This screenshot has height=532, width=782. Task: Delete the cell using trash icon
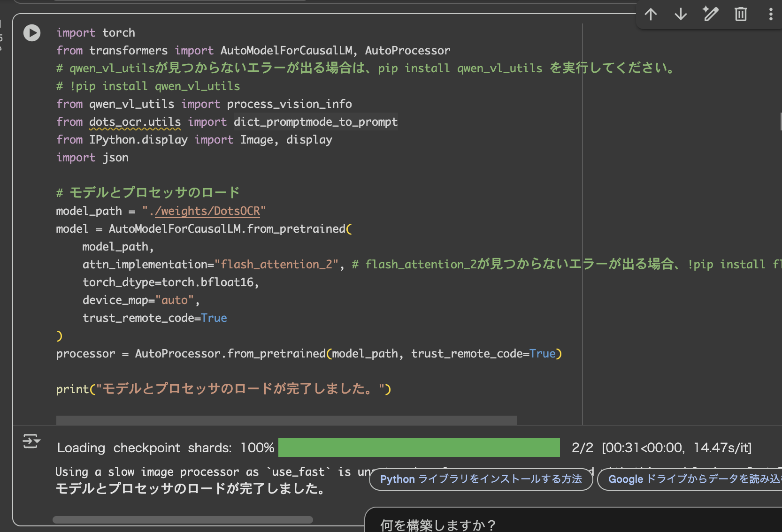[741, 15]
